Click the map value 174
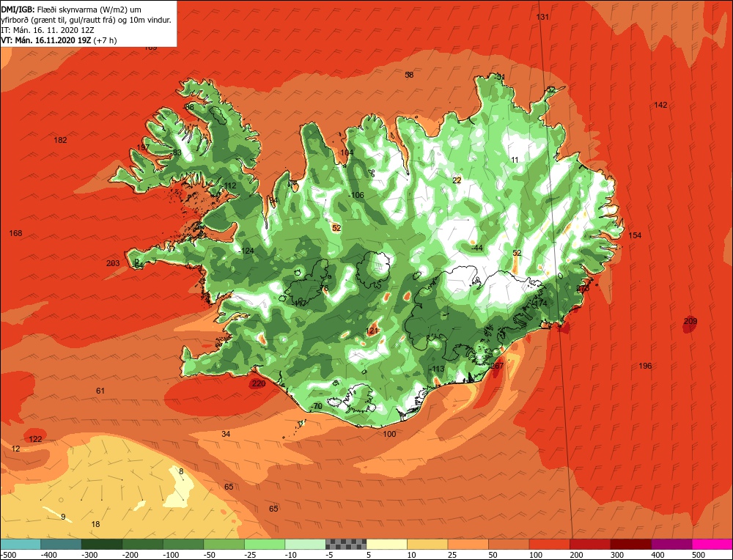 pos(540,304)
